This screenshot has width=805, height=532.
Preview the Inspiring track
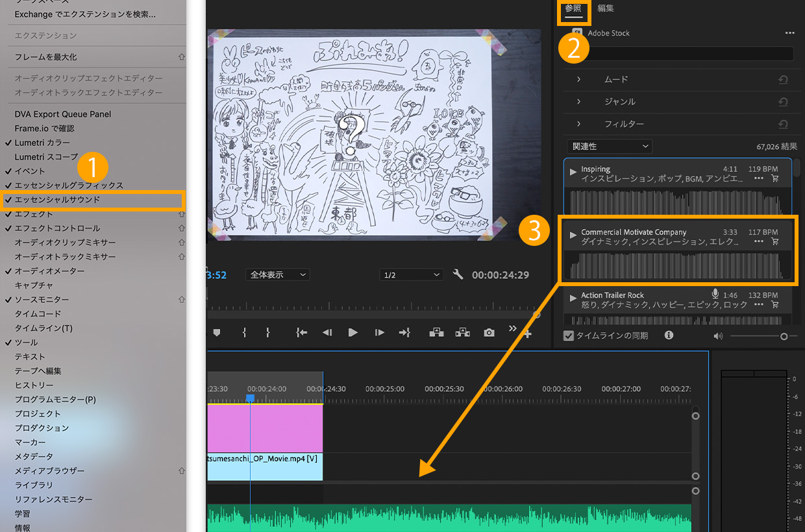573,172
